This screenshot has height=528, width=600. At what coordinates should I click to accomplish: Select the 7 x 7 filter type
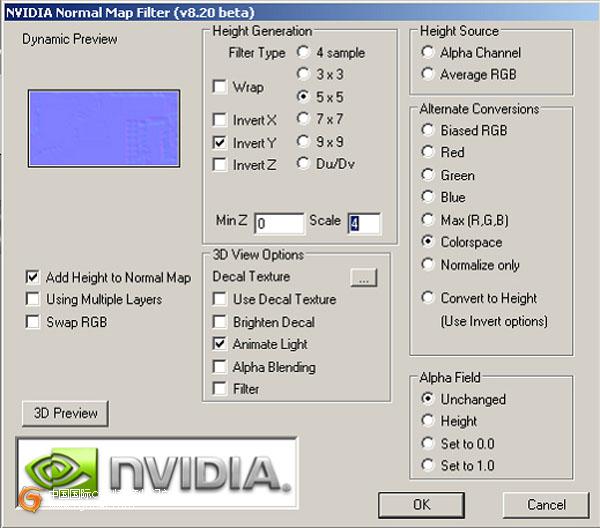pos(303,119)
